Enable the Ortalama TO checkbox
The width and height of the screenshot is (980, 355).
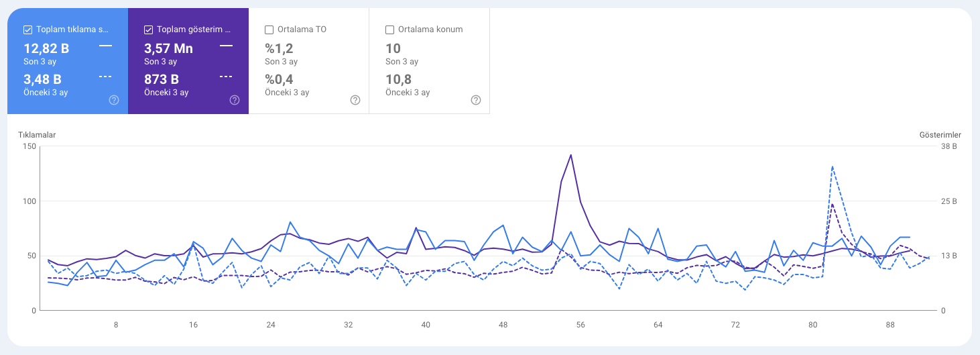[269, 30]
